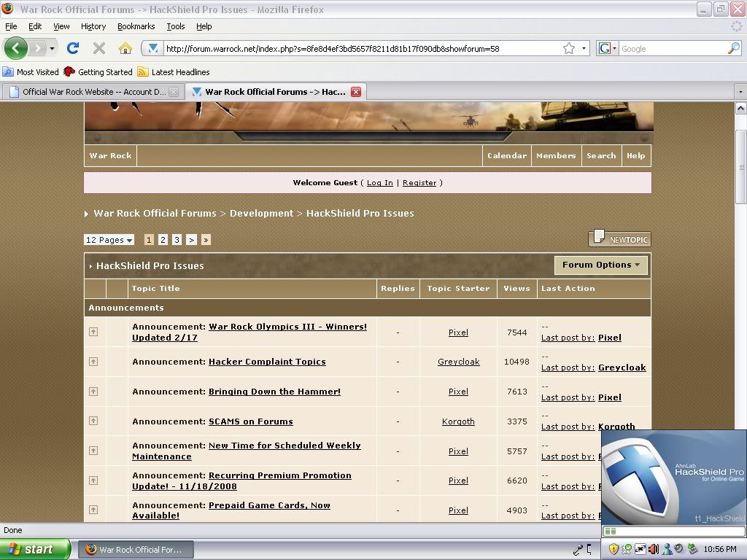Reload the page with the Refresh icon

point(73,48)
